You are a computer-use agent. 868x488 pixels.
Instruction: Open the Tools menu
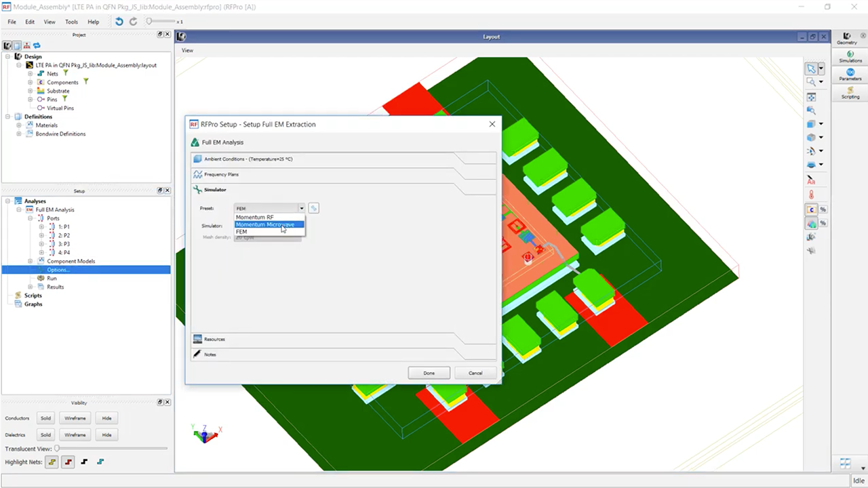tap(71, 22)
